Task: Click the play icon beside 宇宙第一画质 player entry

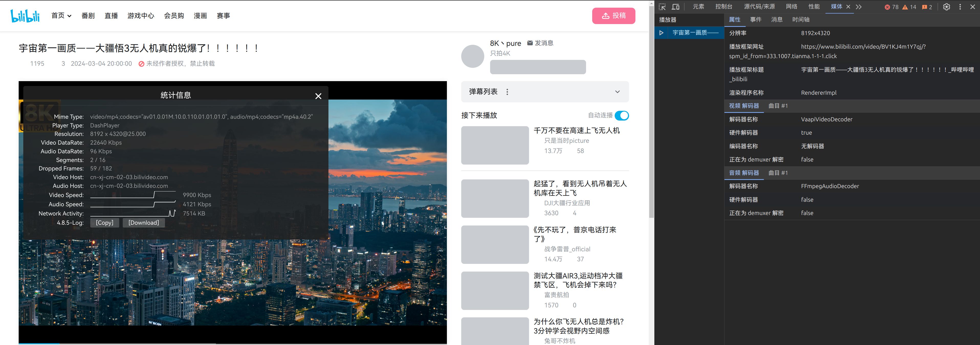Action: [661, 33]
